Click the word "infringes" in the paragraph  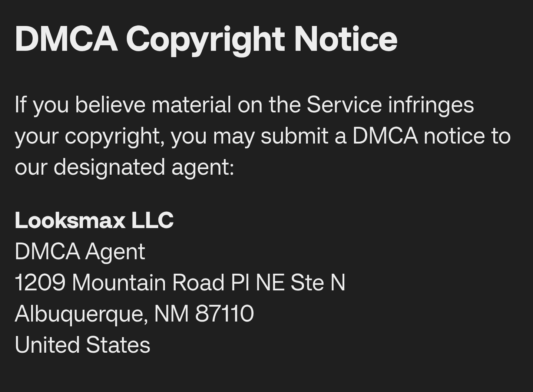[x=431, y=105]
